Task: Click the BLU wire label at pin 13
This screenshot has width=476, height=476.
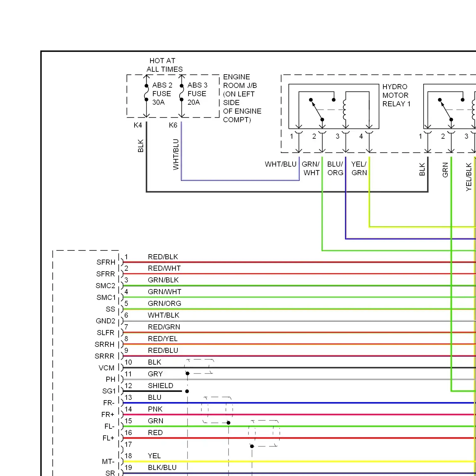Action: click(155, 397)
